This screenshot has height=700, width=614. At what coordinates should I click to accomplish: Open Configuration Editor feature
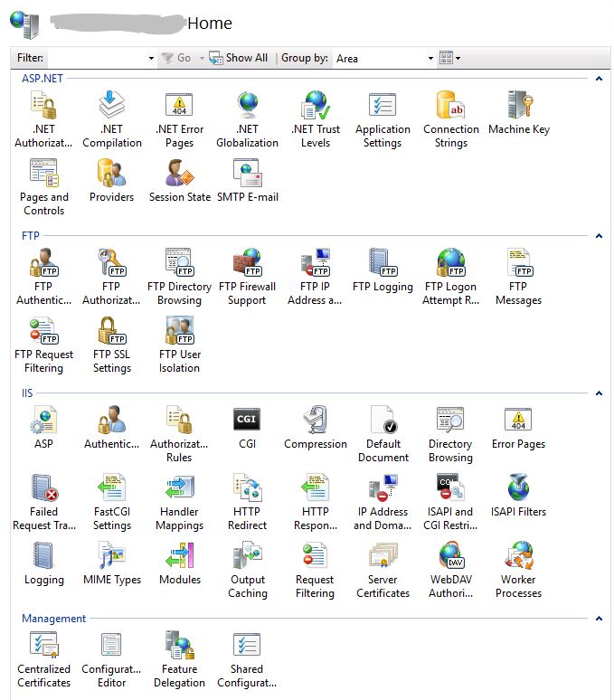[x=111, y=660]
